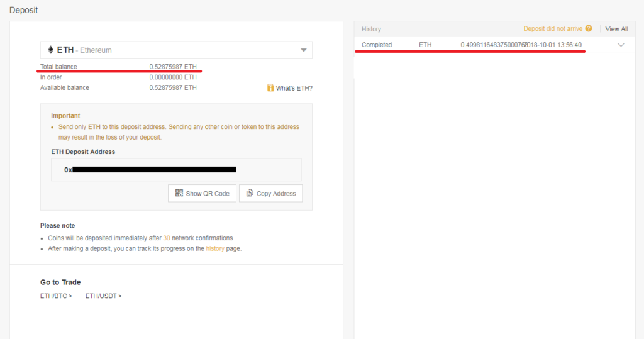The width and height of the screenshot is (644, 339).
Task: Expand the completed ETH deposit row chevron
Action: click(621, 45)
